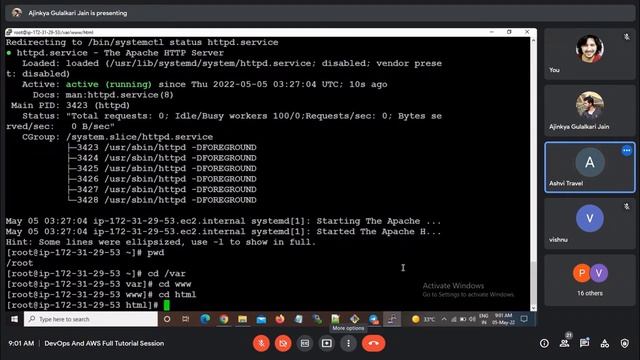
Task: Click the Redirecting to /bin/systemctl line
Action: [x=142, y=42]
